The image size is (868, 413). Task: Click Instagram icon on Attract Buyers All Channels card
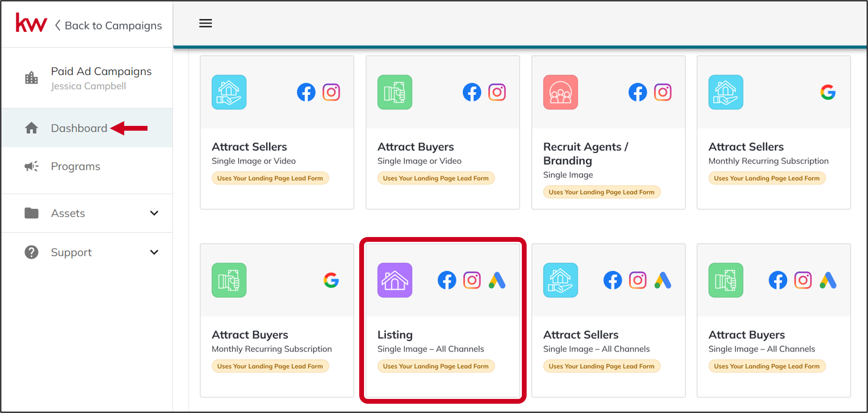coord(803,280)
